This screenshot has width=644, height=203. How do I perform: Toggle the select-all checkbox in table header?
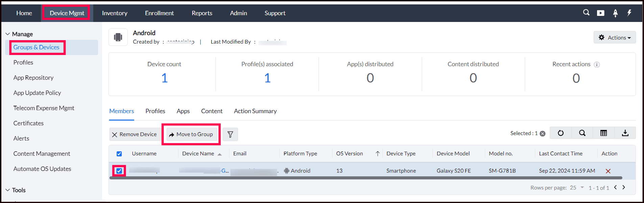[x=119, y=154]
